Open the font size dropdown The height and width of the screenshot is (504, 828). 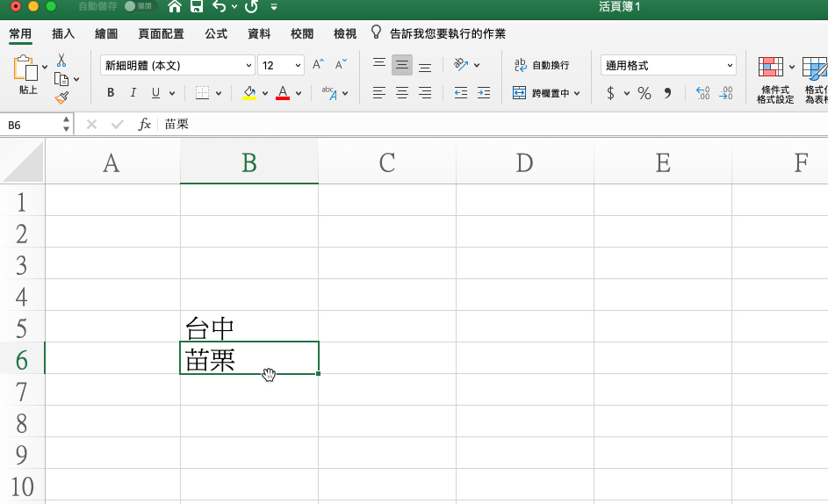pos(298,66)
